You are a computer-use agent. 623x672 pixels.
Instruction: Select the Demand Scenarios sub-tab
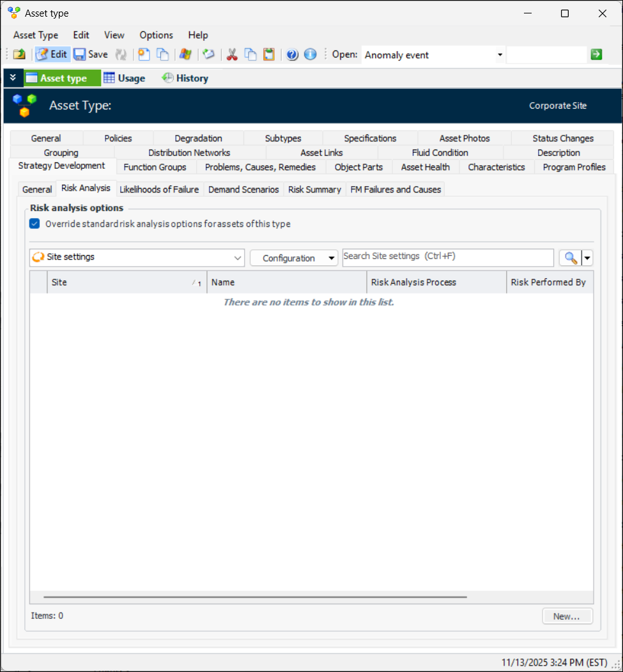tap(243, 189)
